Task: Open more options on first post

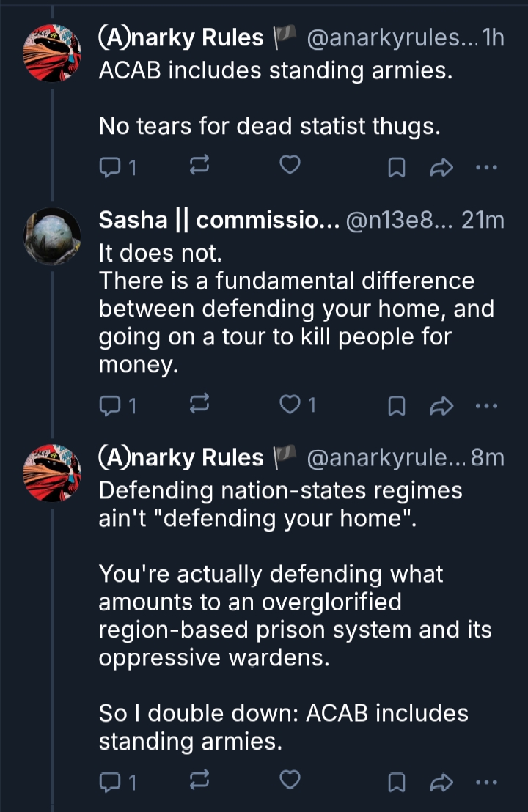Action: pos(485,168)
